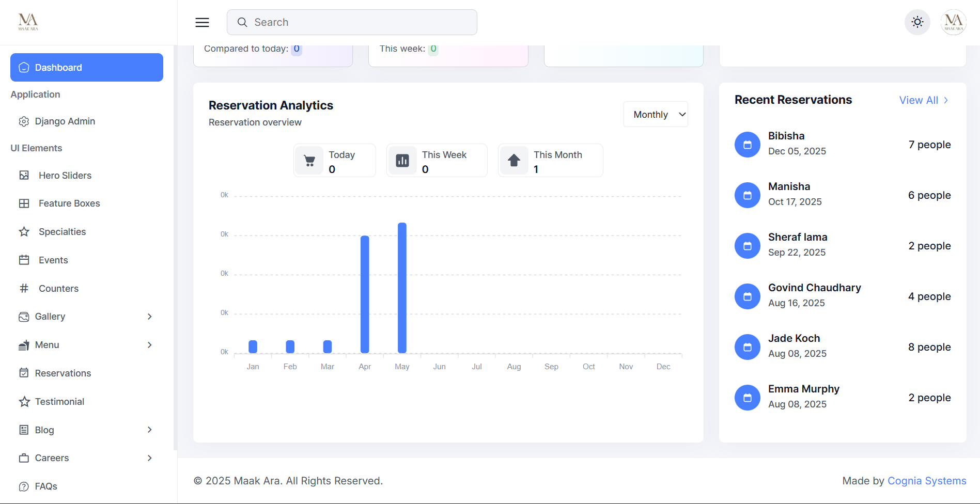The image size is (980, 504).
Task: Select Specialties from the sidebar
Action: [x=62, y=231]
